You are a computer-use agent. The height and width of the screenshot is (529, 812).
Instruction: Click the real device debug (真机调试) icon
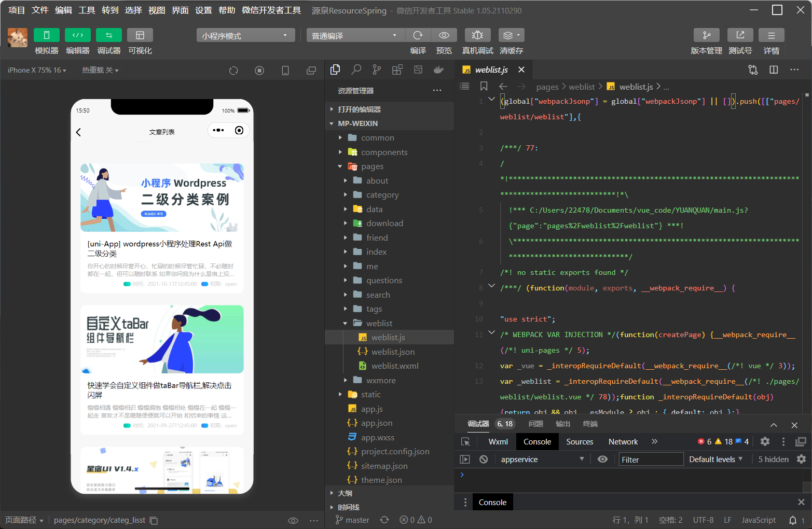pos(477,35)
